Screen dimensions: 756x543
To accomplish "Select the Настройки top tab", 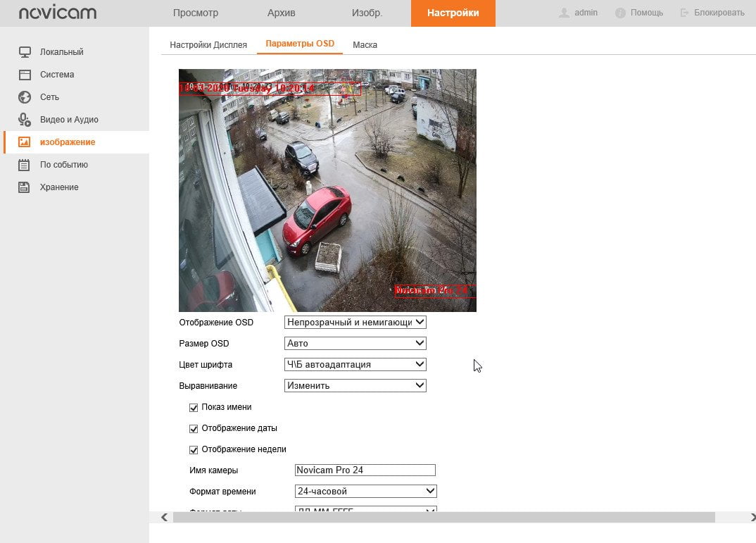I will coord(453,13).
